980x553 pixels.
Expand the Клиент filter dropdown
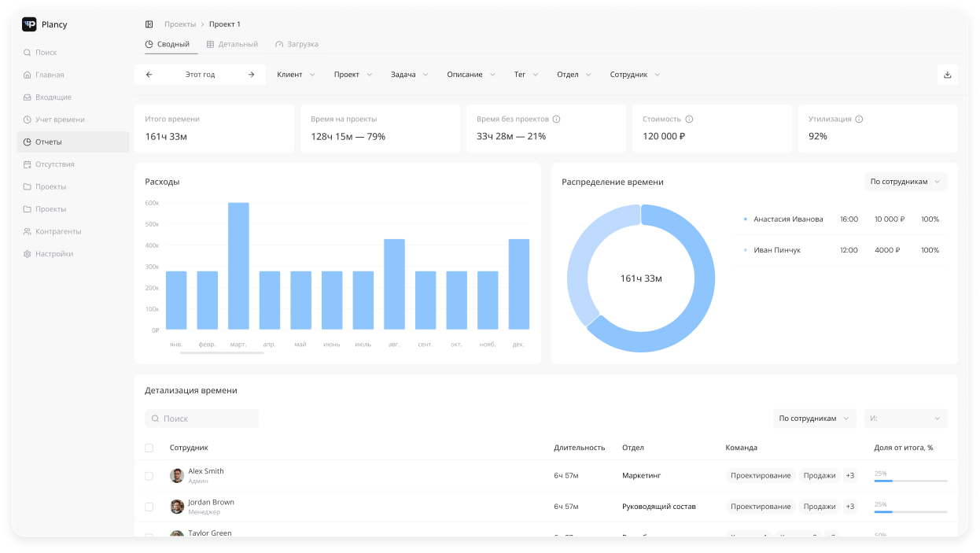tap(296, 75)
